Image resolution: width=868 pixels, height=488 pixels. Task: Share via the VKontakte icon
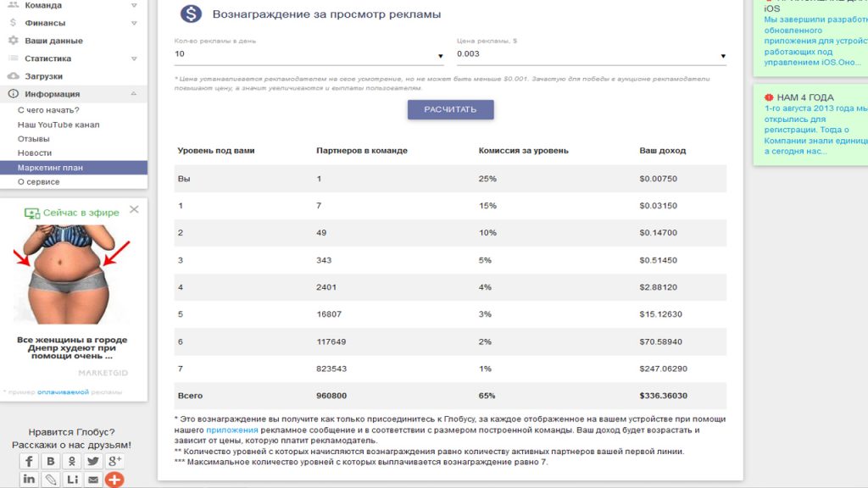[50, 462]
